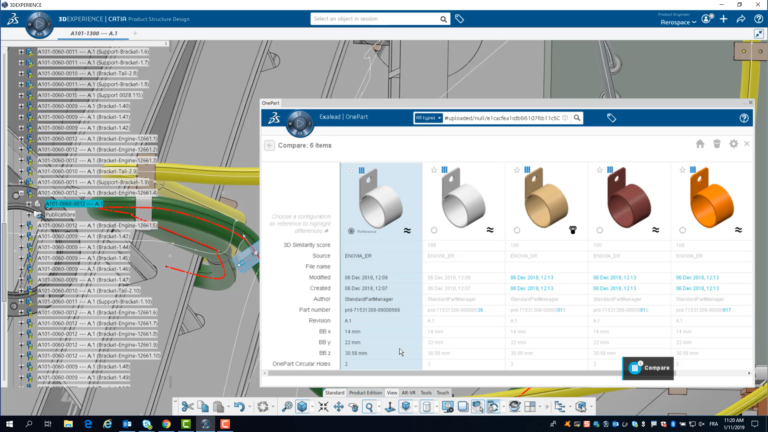Image resolution: width=768 pixels, height=432 pixels.
Task: Select the dark red bracket as reference
Action: pos(600,230)
